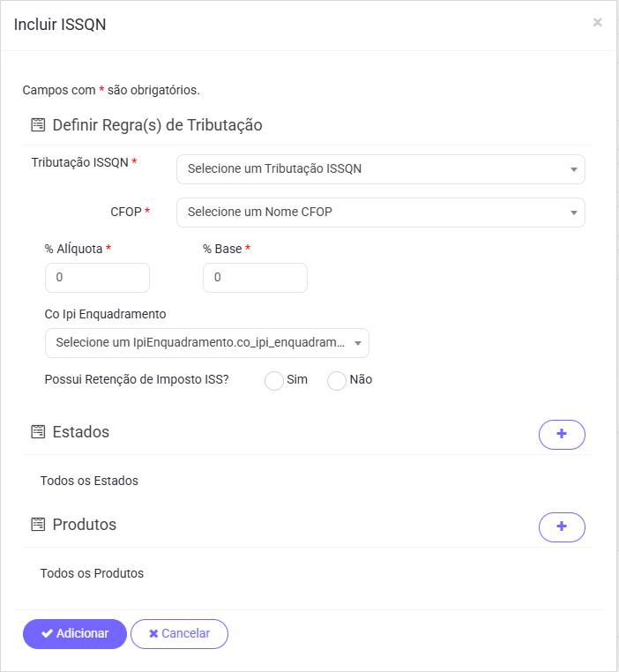The image size is (619, 672).
Task: Click the Incluir ISSQN dialog title
Action: [60, 25]
